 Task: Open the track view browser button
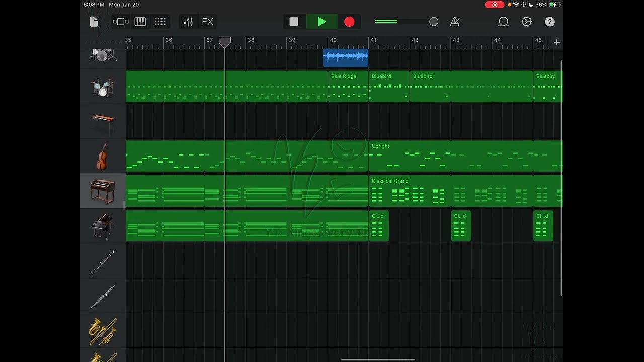[121, 22]
